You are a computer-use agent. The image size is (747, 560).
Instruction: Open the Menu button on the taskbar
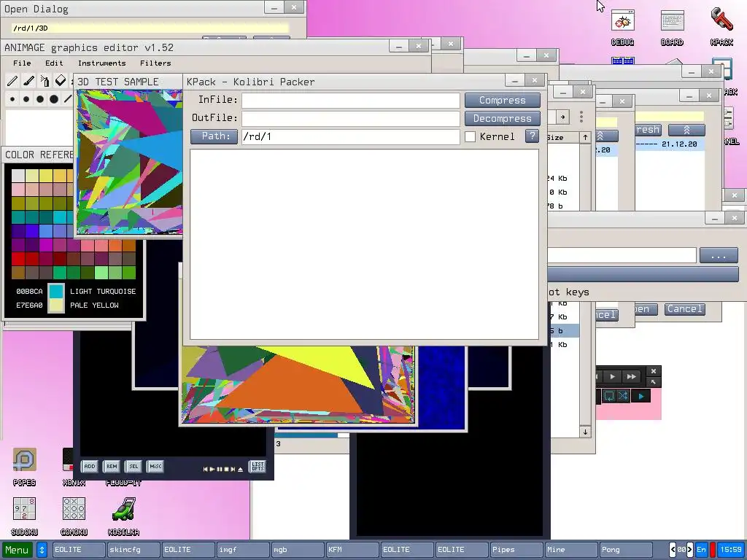18,550
